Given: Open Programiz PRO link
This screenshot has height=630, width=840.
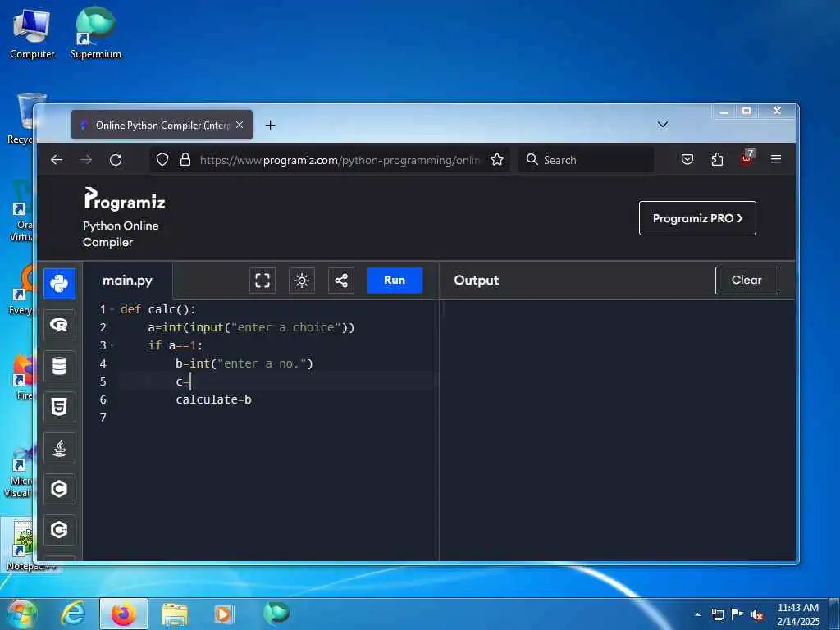Looking at the screenshot, I should click(x=697, y=218).
